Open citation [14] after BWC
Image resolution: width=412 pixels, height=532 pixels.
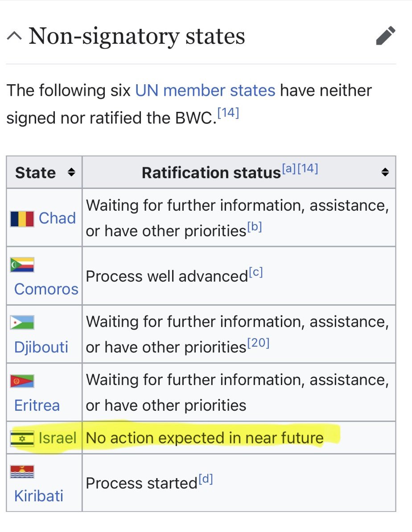[228, 114]
